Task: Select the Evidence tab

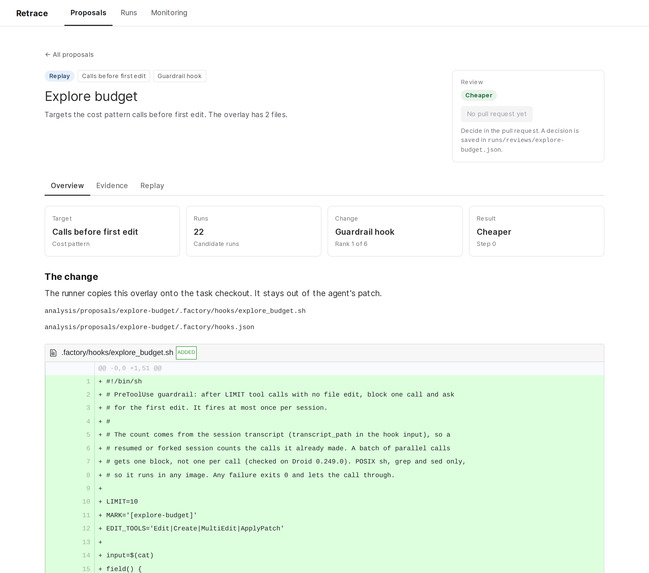Action: (112, 185)
